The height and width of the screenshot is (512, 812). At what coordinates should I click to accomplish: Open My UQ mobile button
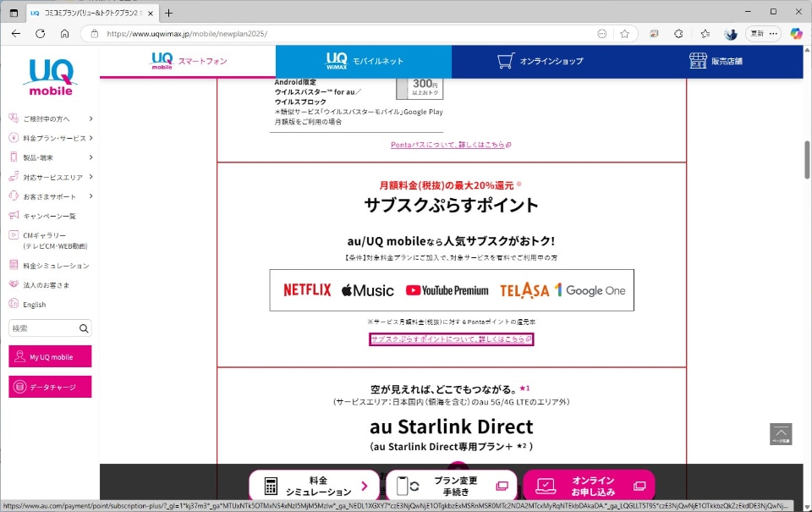tap(50, 356)
